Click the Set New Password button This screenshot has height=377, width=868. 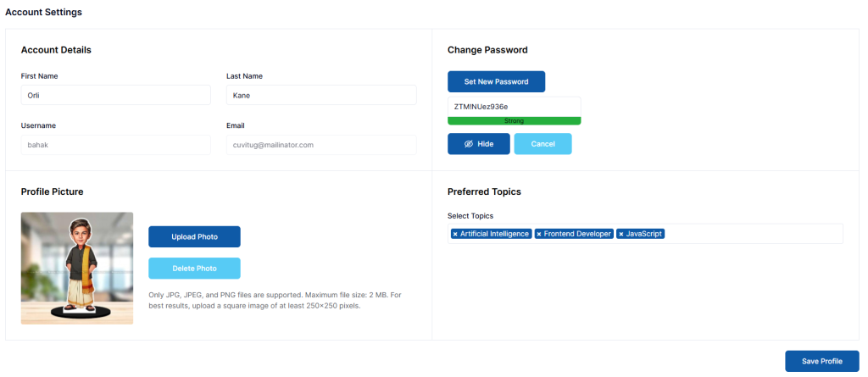tap(496, 82)
